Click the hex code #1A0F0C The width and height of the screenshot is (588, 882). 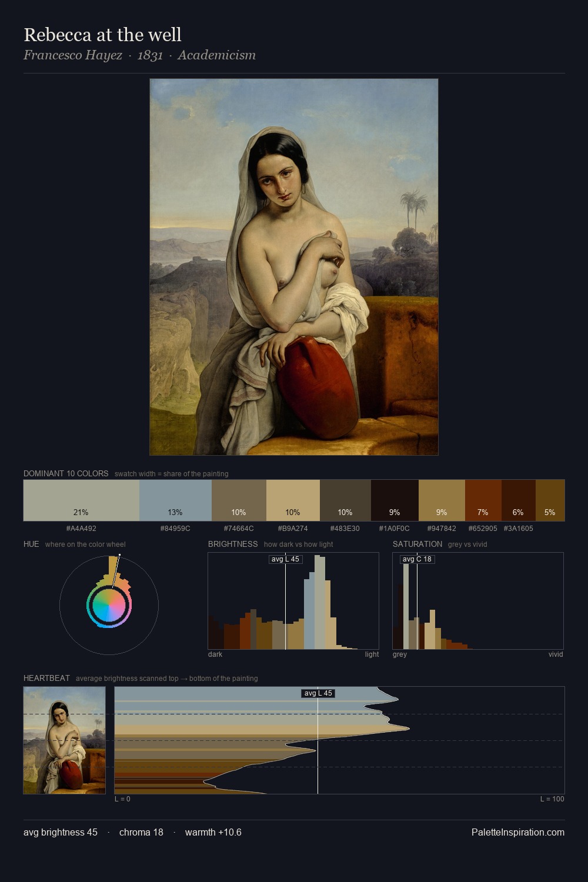click(x=395, y=529)
